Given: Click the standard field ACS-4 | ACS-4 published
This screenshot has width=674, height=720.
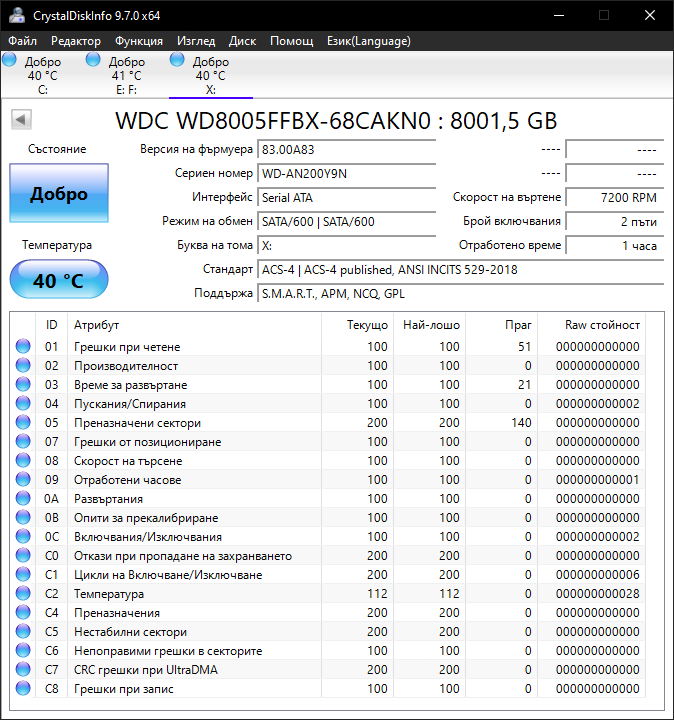Looking at the screenshot, I should click(x=461, y=270).
